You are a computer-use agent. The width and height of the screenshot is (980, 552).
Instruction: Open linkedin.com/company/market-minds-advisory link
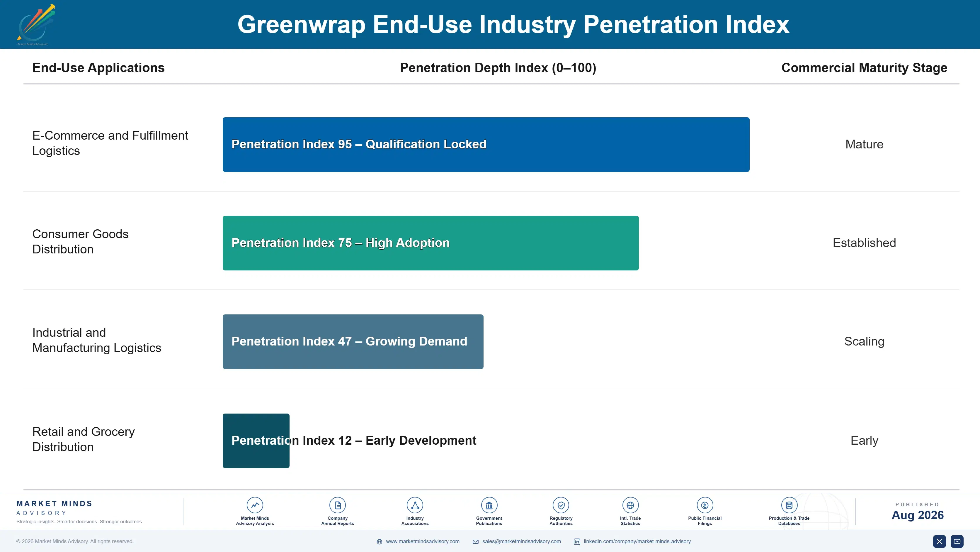click(637, 541)
